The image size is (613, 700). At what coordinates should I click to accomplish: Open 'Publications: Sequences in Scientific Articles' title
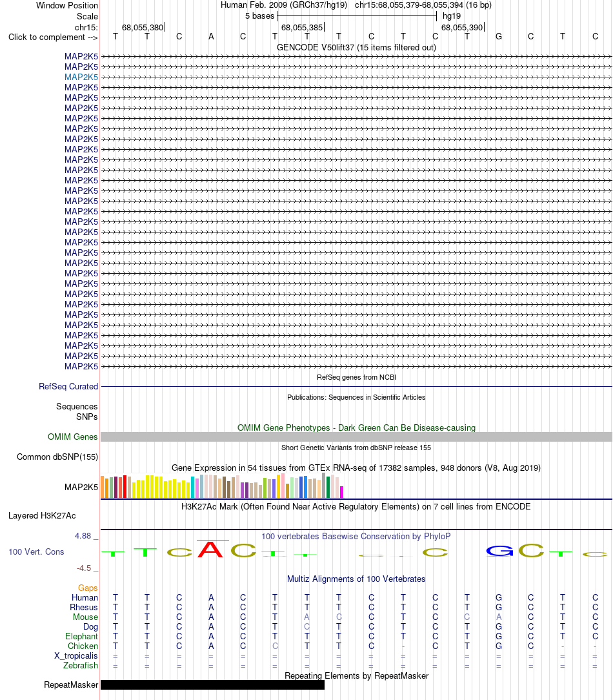pos(356,397)
